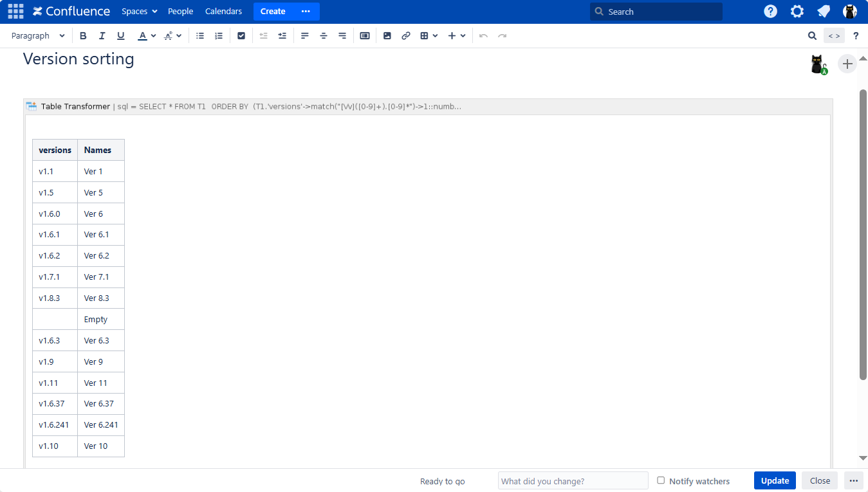Insert a link

click(x=406, y=36)
